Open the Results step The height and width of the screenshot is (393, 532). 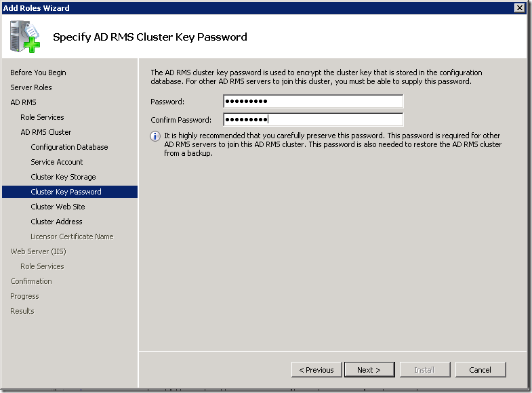22,311
